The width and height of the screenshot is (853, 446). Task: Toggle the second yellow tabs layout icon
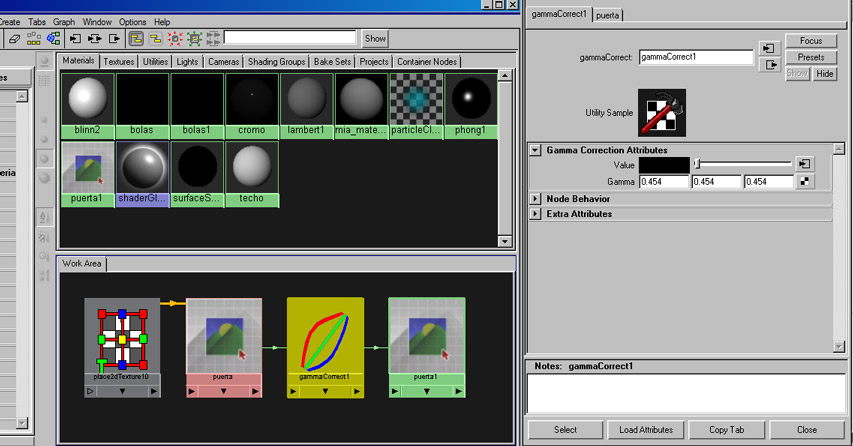(x=156, y=39)
